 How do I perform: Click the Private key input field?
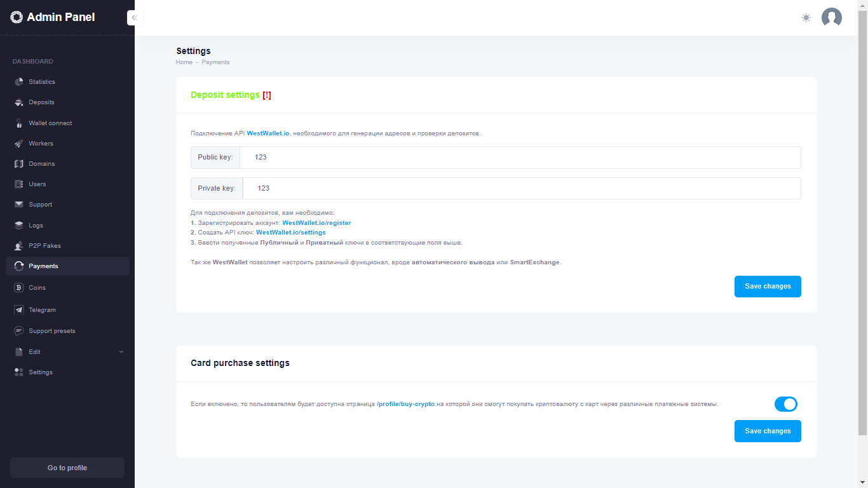[521, 189]
